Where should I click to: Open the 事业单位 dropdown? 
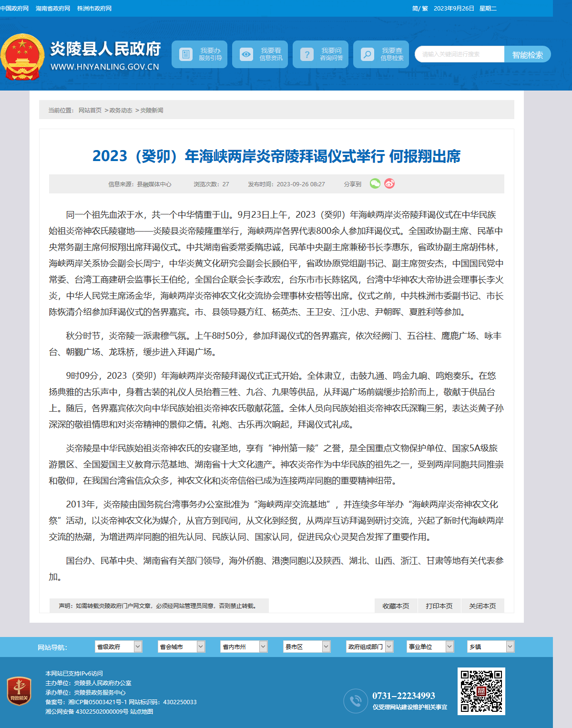click(x=430, y=647)
